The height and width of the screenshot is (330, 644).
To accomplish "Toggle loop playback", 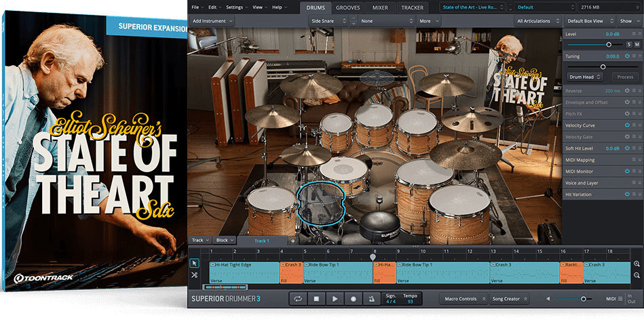I will pos(298,299).
